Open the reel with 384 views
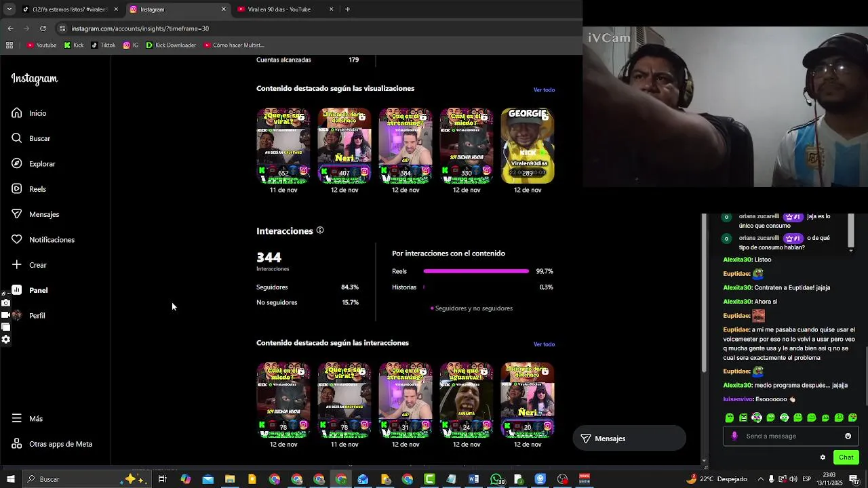Viewport: 868px width, 488px height. coord(406,146)
